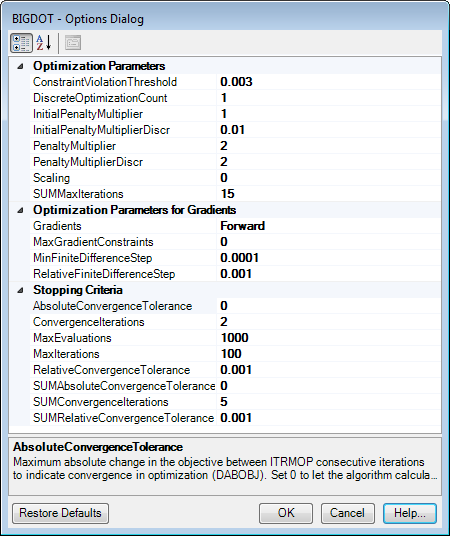Select the ConvergenceIterations property label

[x=89, y=322]
